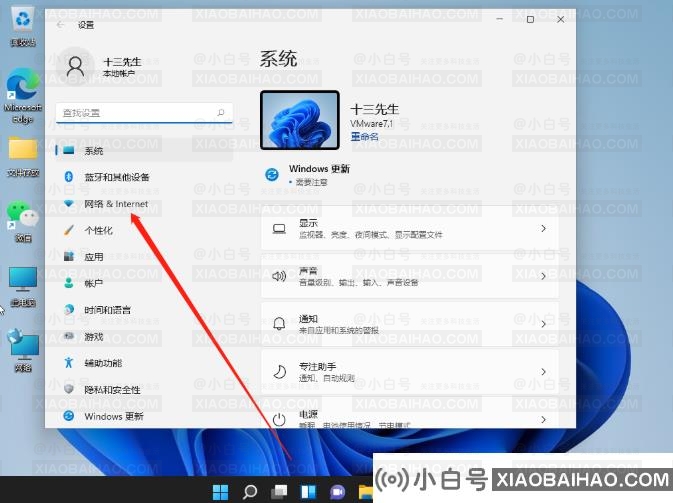Expand 电源 row chevron
673x503 pixels.
pos(543,419)
